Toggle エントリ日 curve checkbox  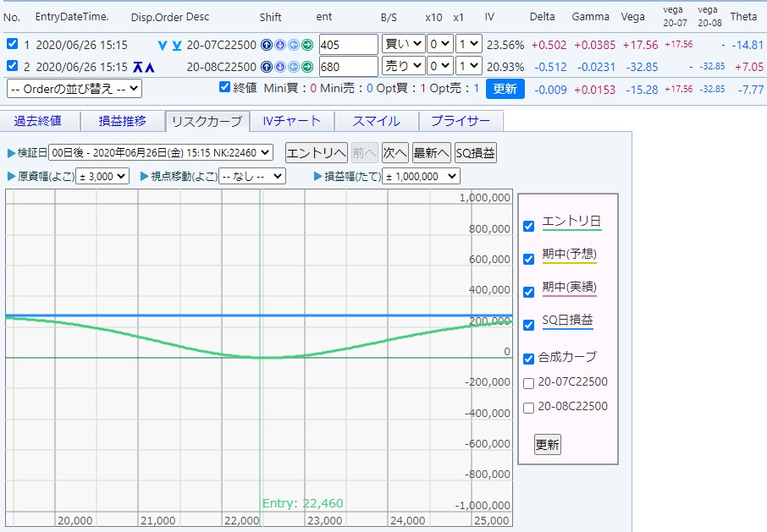(528, 226)
